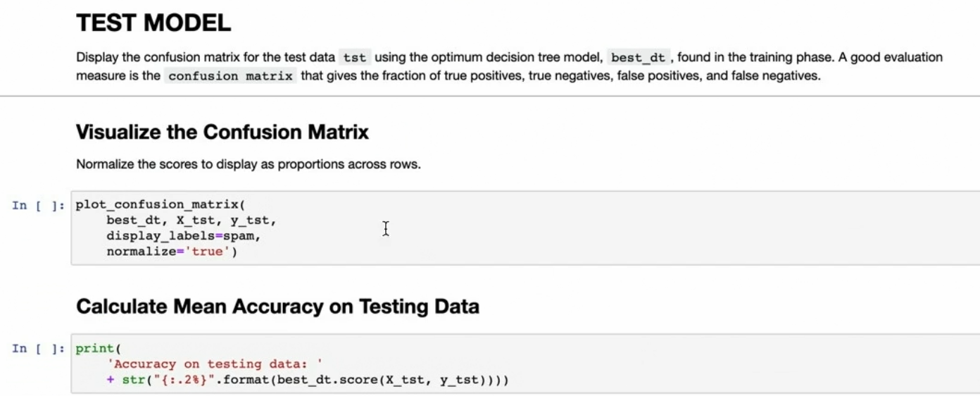Place cursor on plot_confusion_matrix function name
This screenshot has height=396, width=980.
click(x=157, y=205)
